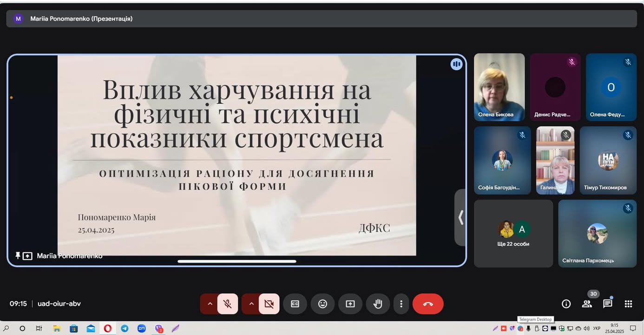The image size is (644, 335).
Task: Open Windows search from the taskbar
Action: 6,328
